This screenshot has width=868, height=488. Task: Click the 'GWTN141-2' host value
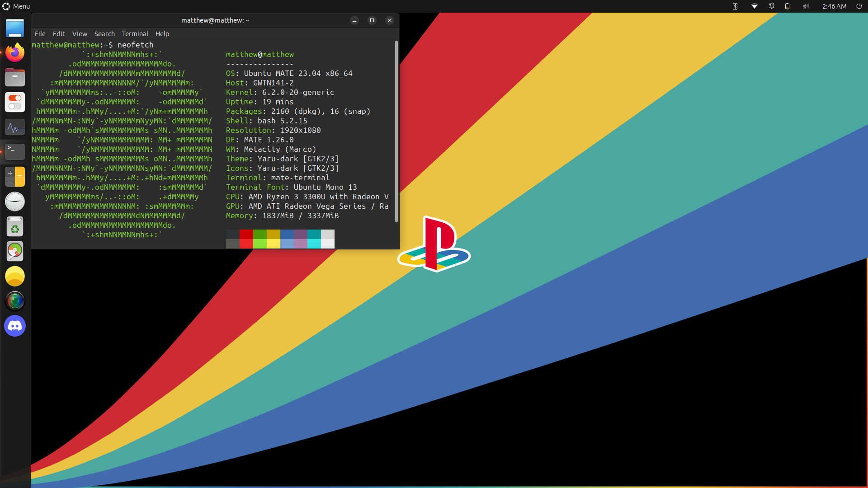point(274,83)
